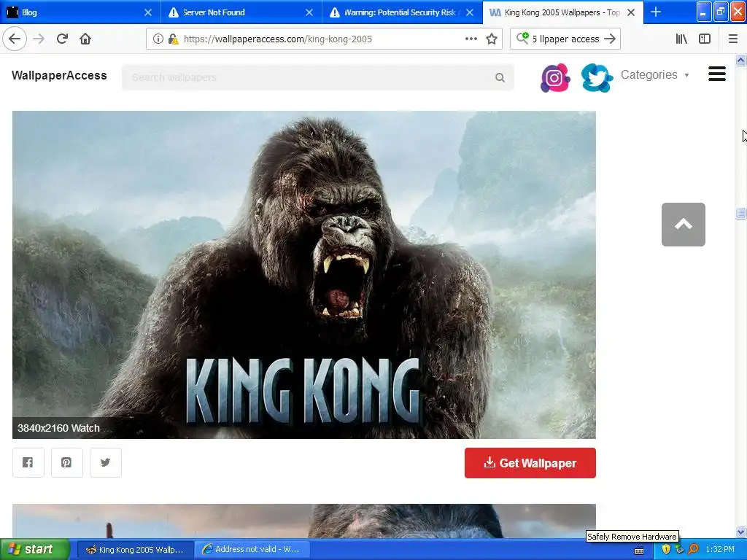Open the King Kong wallpaper image
The height and width of the screenshot is (560, 747).
[x=304, y=275]
